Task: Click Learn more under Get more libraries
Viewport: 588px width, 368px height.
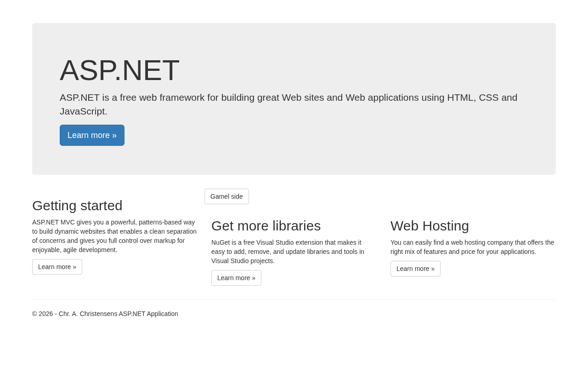Action: point(236,278)
